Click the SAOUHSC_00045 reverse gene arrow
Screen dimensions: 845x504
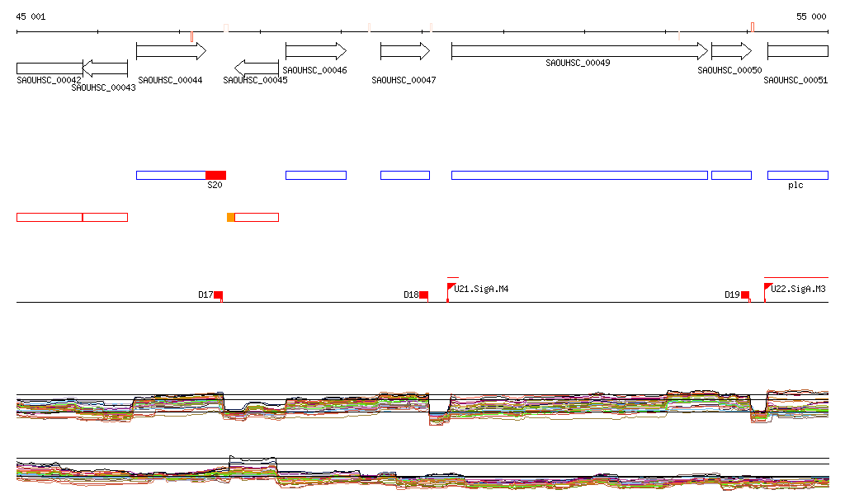(257, 68)
